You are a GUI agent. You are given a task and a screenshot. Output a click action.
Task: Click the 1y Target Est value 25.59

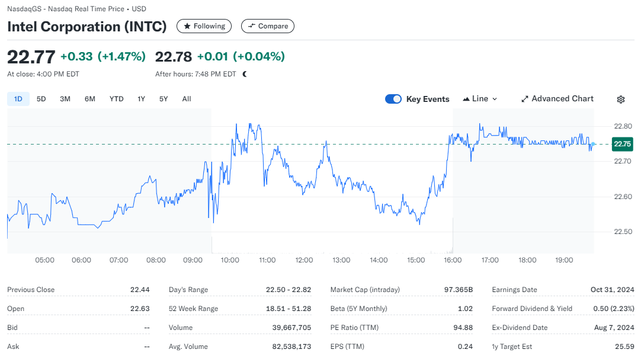(624, 347)
